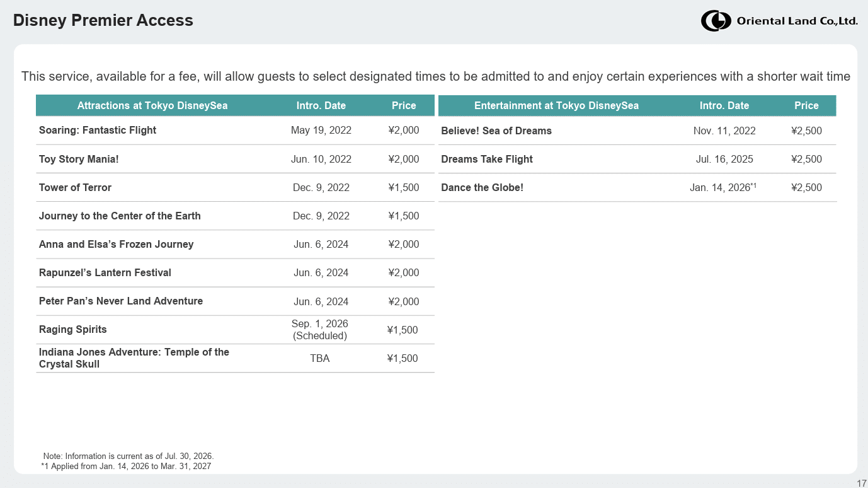Click the intro date for Anna and Elsa's Frozen Journey
The image size is (868, 488).
click(x=321, y=244)
